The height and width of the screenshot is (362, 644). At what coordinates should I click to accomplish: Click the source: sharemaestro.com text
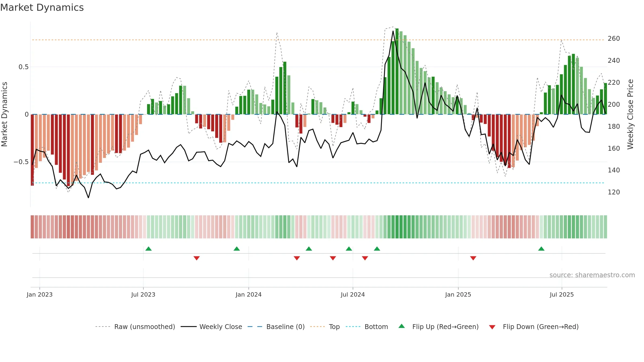pyautogui.click(x=592, y=275)
